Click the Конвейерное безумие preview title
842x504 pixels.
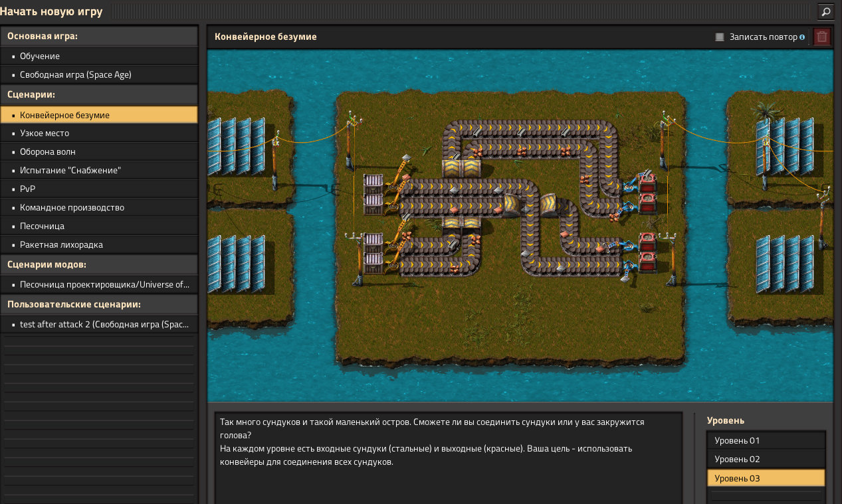pos(266,37)
